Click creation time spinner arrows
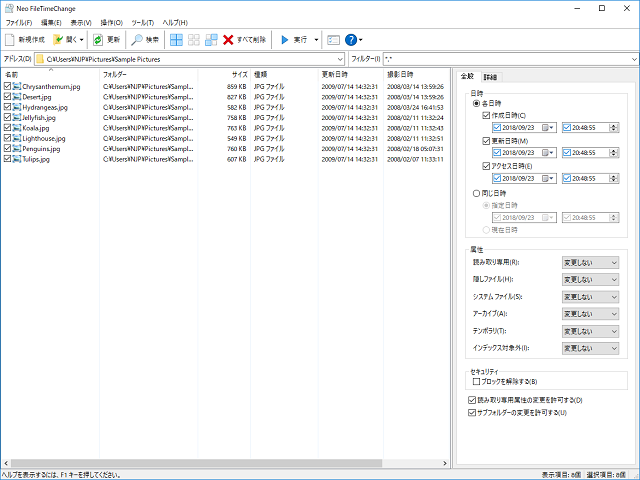This screenshot has height=480, width=640. coord(613,128)
